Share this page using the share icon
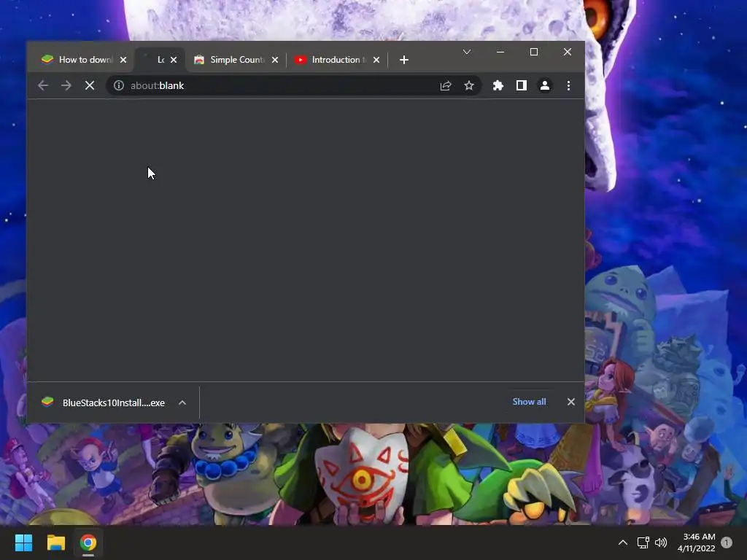 pos(446,86)
